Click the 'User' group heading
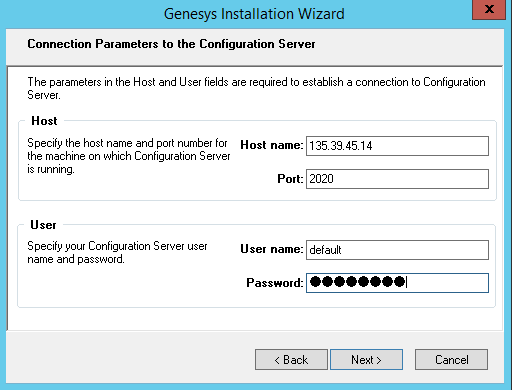 pos(43,225)
